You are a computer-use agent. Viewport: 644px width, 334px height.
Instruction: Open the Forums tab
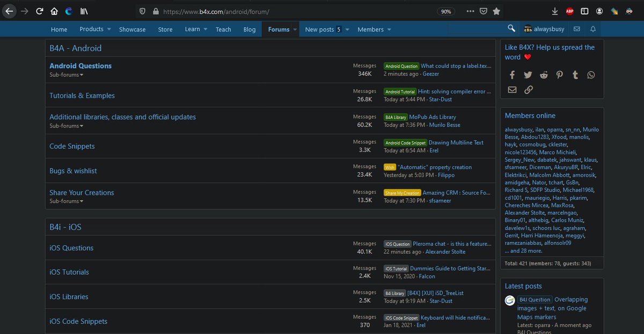(279, 30)
